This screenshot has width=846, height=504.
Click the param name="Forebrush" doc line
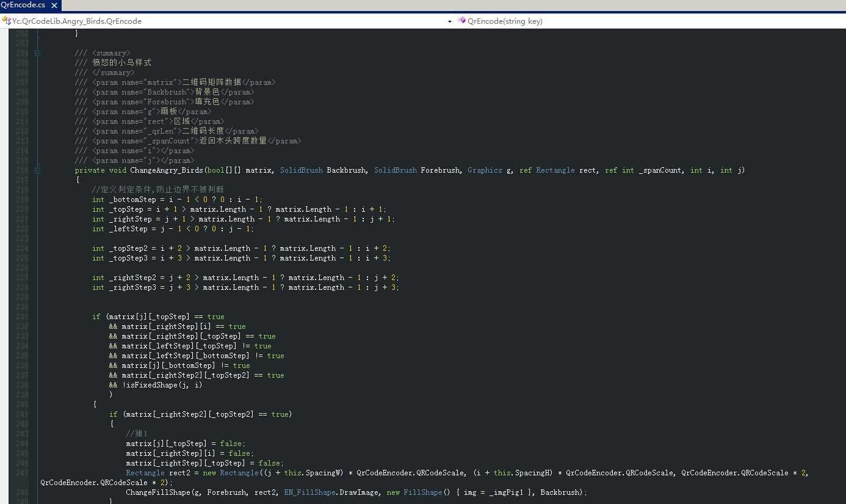pos(164,102)
